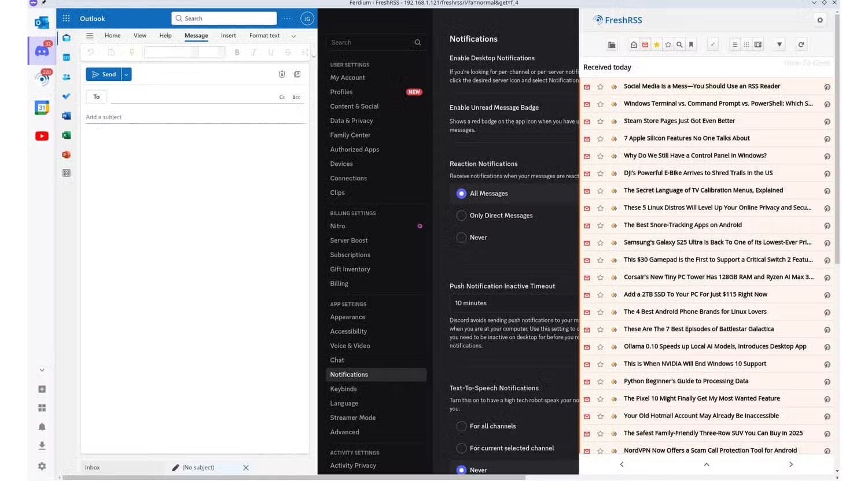868x488 pixels.
Task: Select Never for reaction notifications
Action: tap(461, 238)
